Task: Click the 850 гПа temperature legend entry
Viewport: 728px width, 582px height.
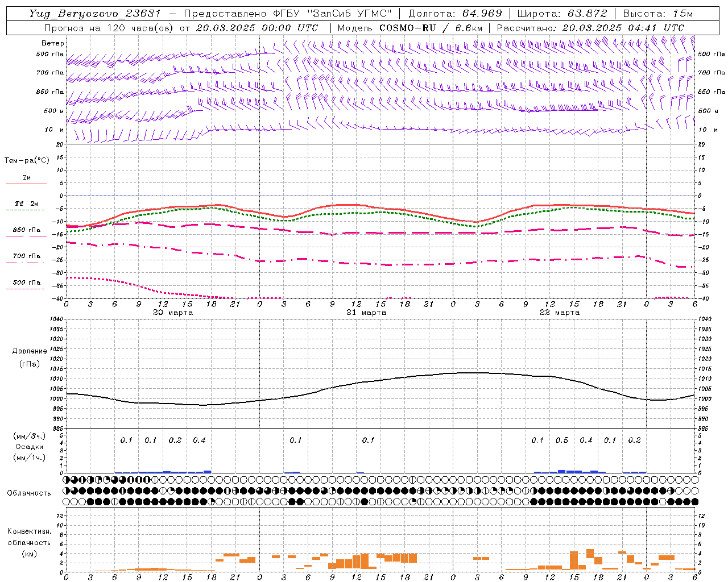Action: tap(27, 230)
